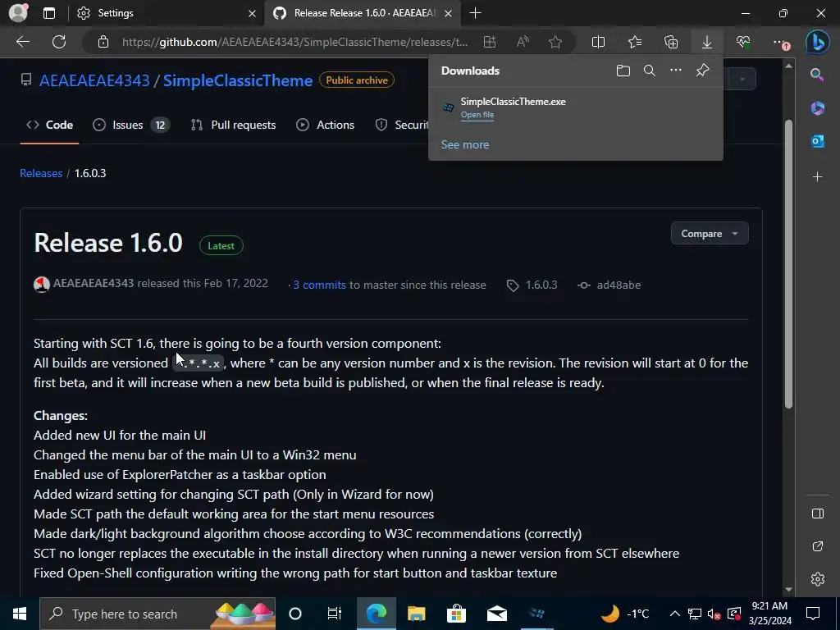Open the Pull requests tab
Screen dimensions: 840x630
click(234, 125)
